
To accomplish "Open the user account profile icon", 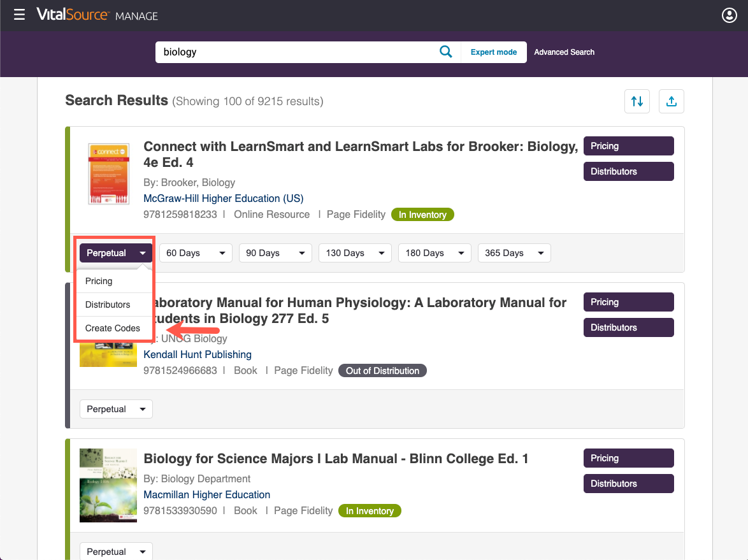I will 729,15.
